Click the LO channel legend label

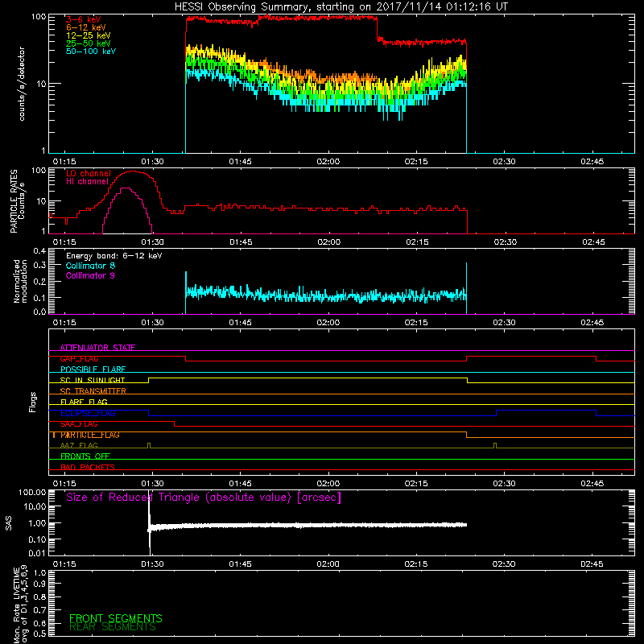coord(89,173)
